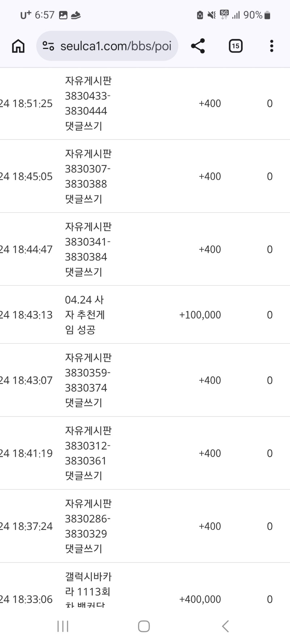The image size is (290, 644).
Task: Select the +400,000 point amount
Action: coord(200,599)
